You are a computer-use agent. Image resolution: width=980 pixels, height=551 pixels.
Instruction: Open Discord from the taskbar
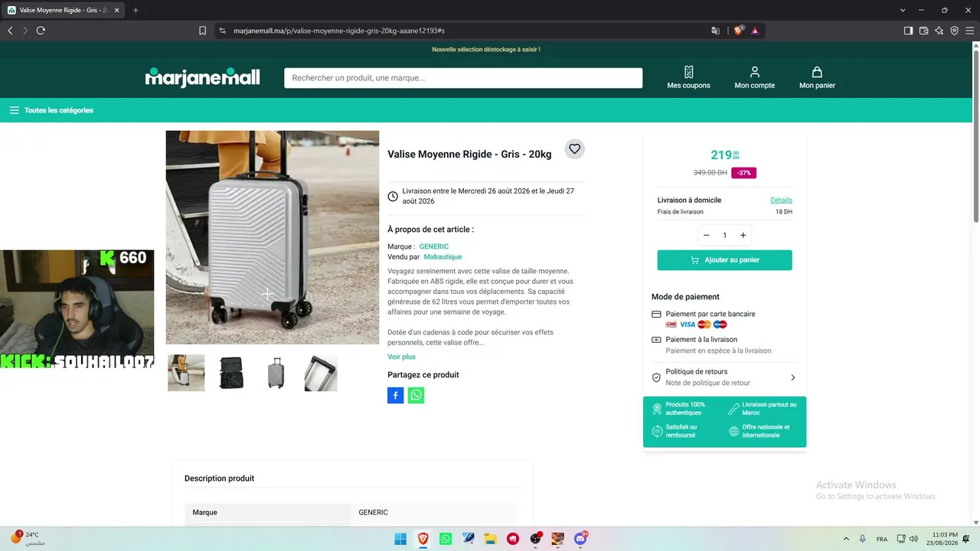pos(580,539)
